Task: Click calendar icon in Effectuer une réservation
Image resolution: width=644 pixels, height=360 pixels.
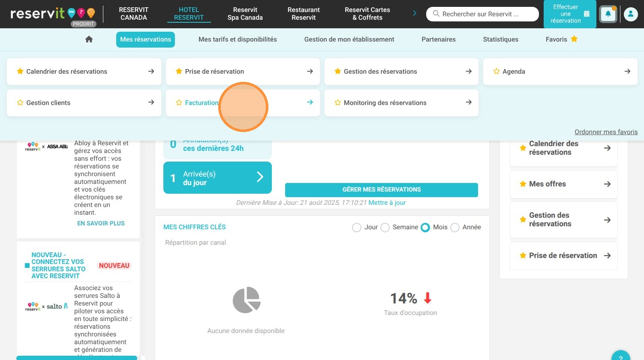Action: pyautogui.click(x=587, y=14)
